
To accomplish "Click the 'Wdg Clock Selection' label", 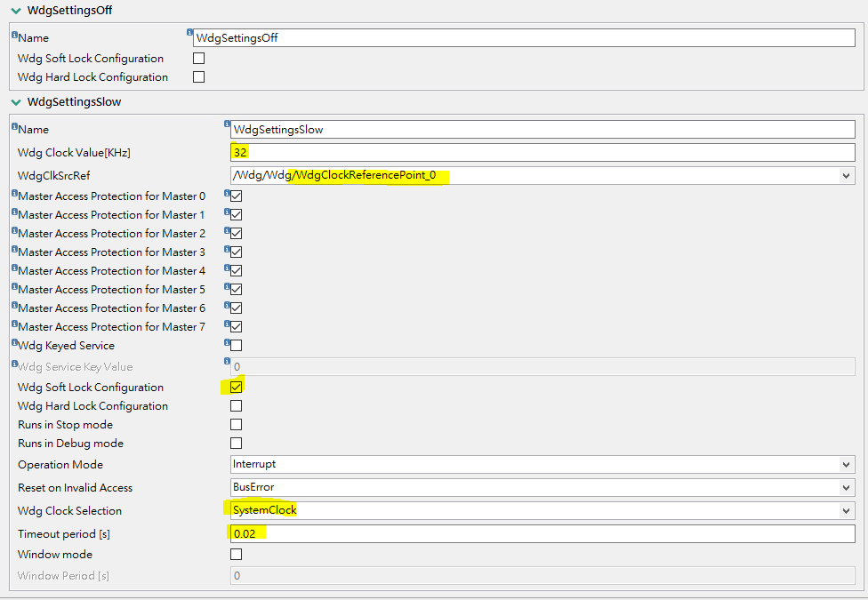I will click(69, 511).
